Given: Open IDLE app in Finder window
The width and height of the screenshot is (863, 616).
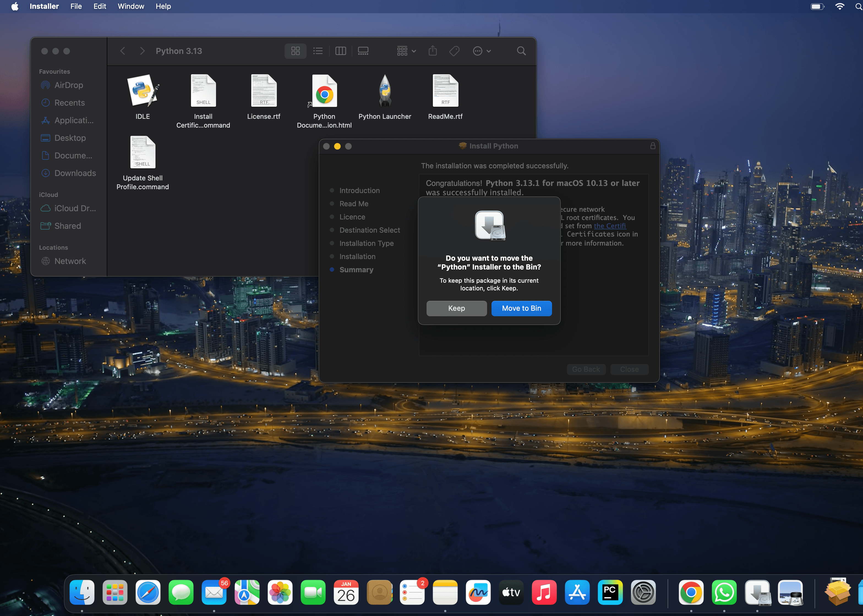Looking at the screenshot, I should 143,97.
